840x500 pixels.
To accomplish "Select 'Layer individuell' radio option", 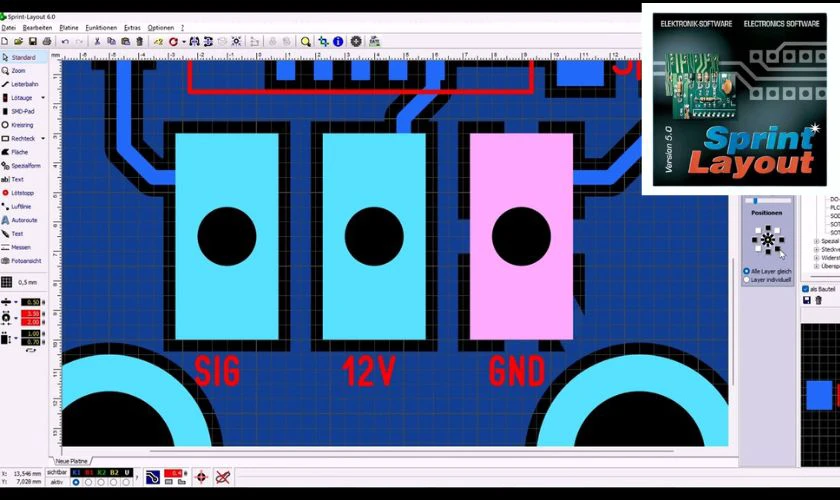I will coord(746,280).
